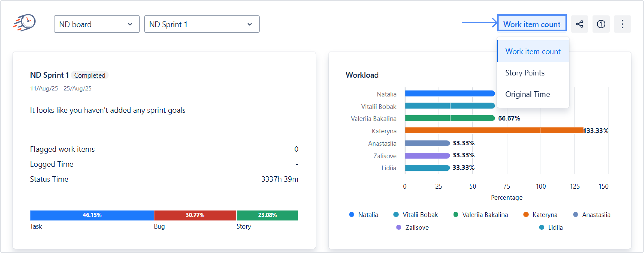The image size is (644, 253).
Task: Click the red Bug 30.77% segment
Action: tap(195, 215)
